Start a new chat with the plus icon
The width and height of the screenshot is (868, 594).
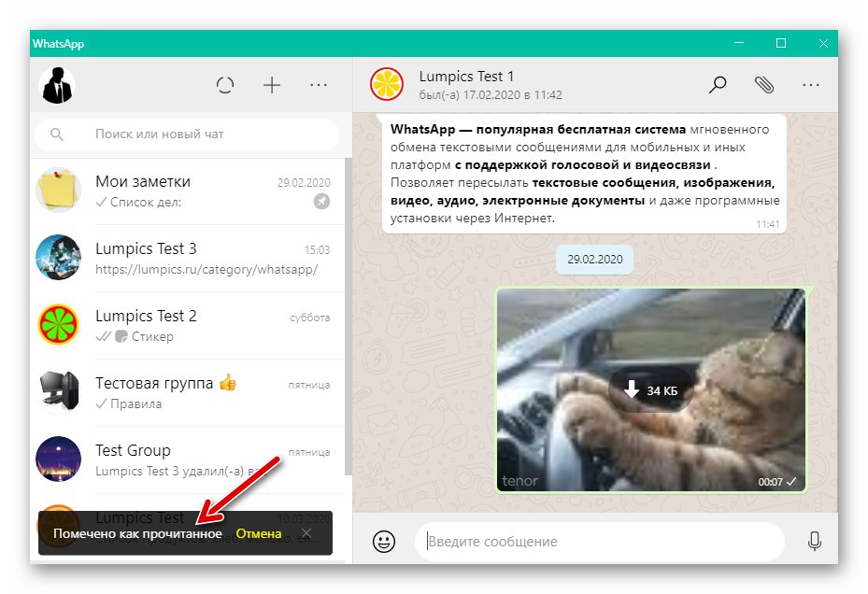click(x=272, y=85)
